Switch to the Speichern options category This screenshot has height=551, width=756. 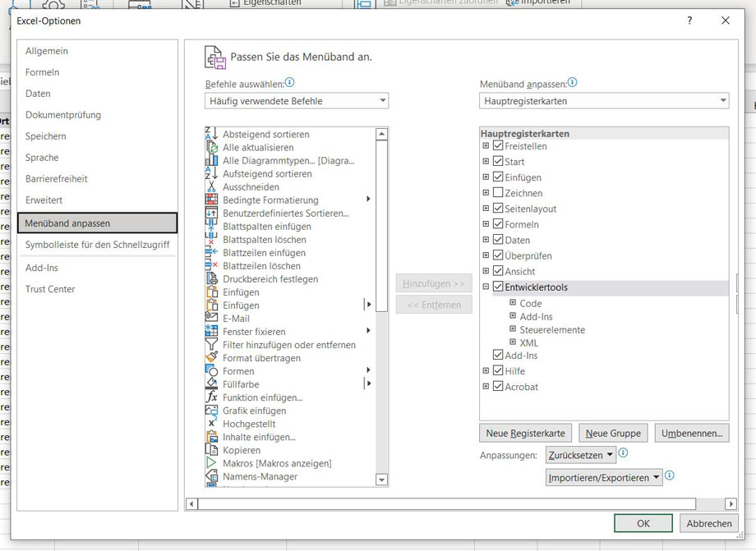(x=98, y=136)
